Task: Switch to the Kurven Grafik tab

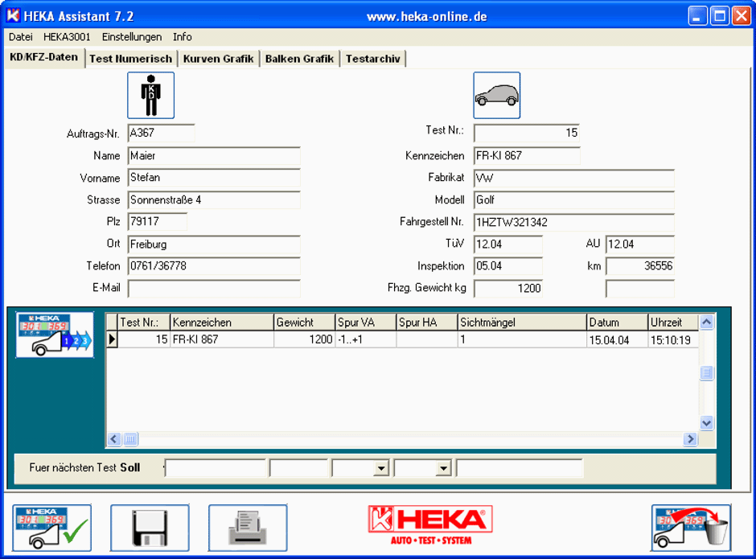Action: (218, 59)
